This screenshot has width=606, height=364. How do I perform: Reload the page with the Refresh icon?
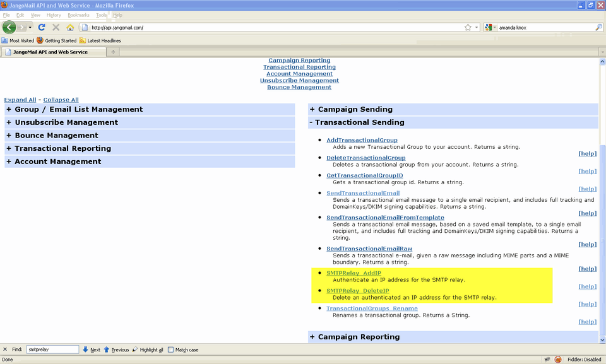[42, 27]
